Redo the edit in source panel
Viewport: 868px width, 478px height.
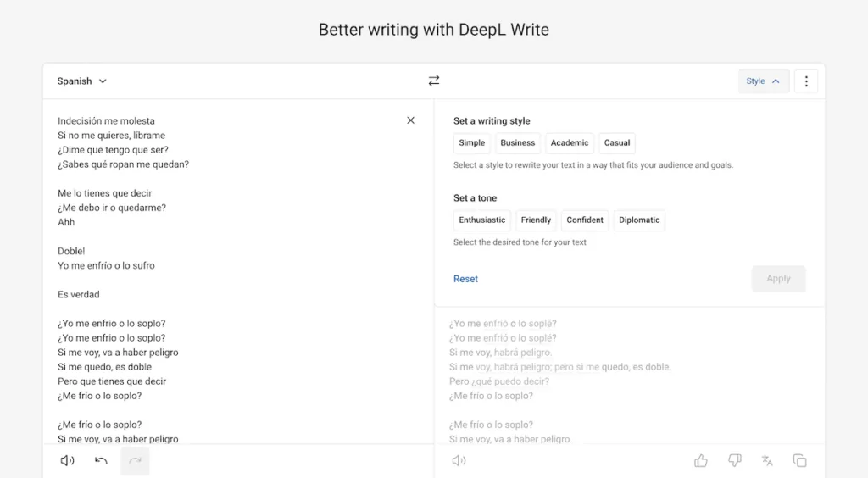point(135,460)
